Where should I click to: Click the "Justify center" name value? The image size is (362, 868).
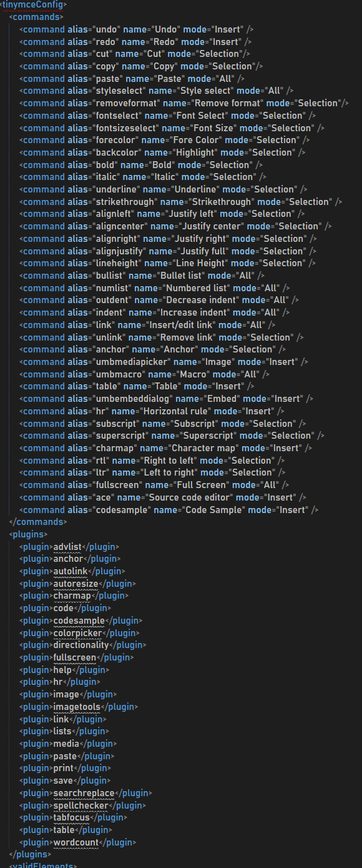coord(197,226)
